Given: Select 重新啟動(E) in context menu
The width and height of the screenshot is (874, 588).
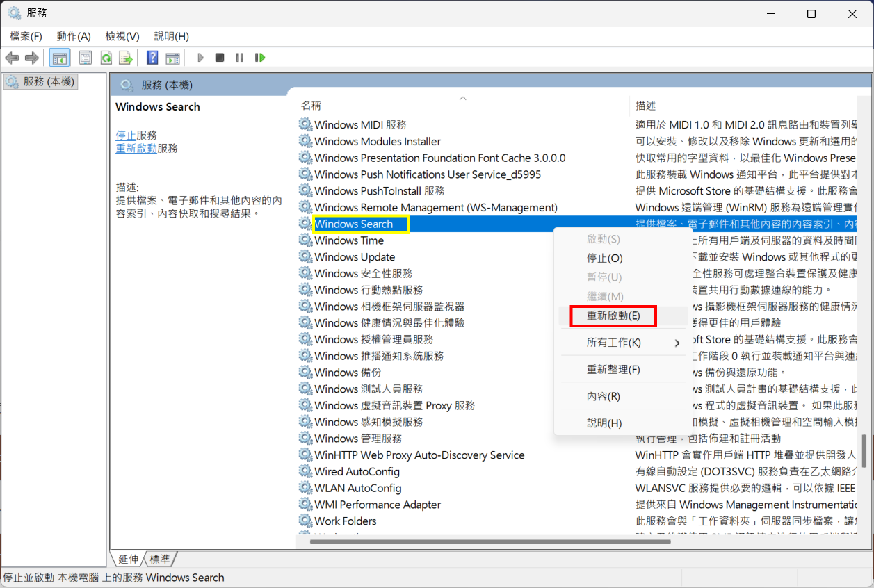Looking at the screenshot, I should click(x=613, y=316).
